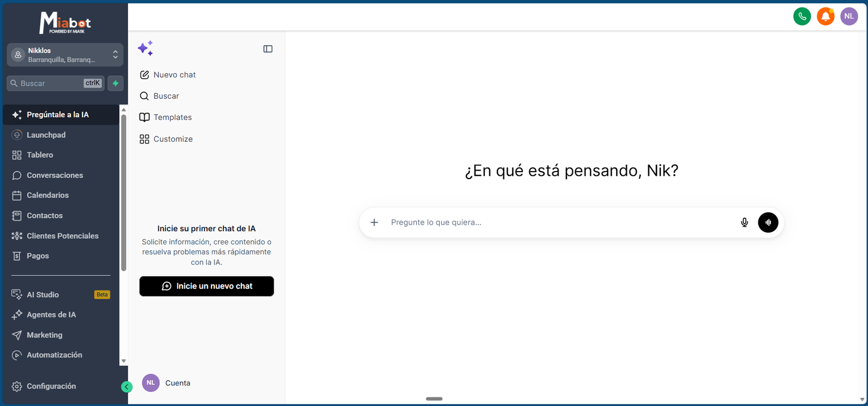The width and height of the screenshot is (868, 406).
Task: Open Conversaciones in the sidebar
Action: [61, 175]
